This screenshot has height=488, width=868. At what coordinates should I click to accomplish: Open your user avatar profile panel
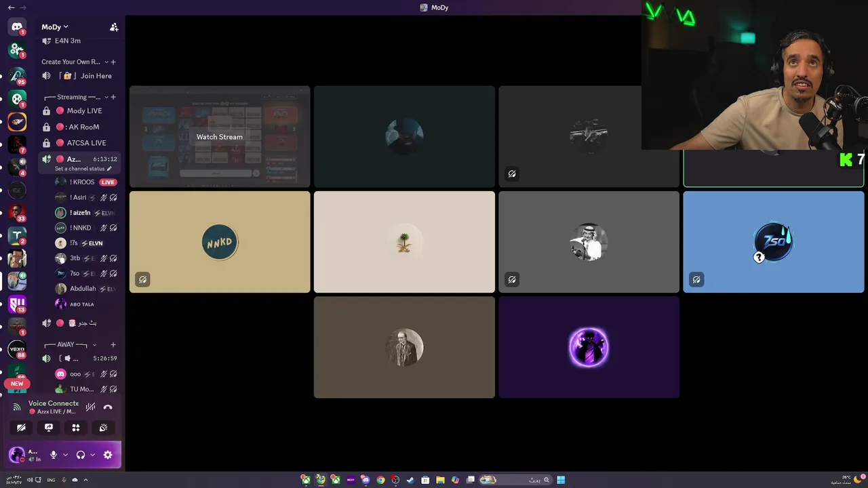(x=18, y=455)
